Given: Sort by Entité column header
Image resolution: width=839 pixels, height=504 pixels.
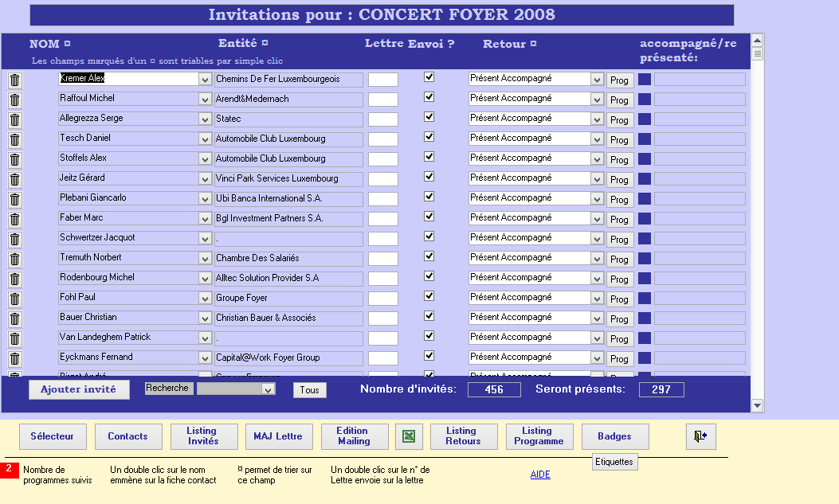Looking at the screenshot, I should 243,43.
